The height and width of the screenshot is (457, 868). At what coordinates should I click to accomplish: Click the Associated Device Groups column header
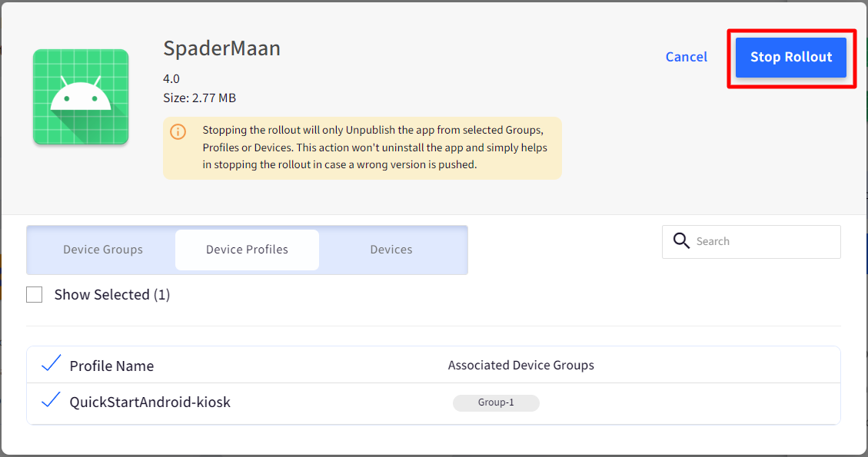pyautogui.click(x=521, y=365)
